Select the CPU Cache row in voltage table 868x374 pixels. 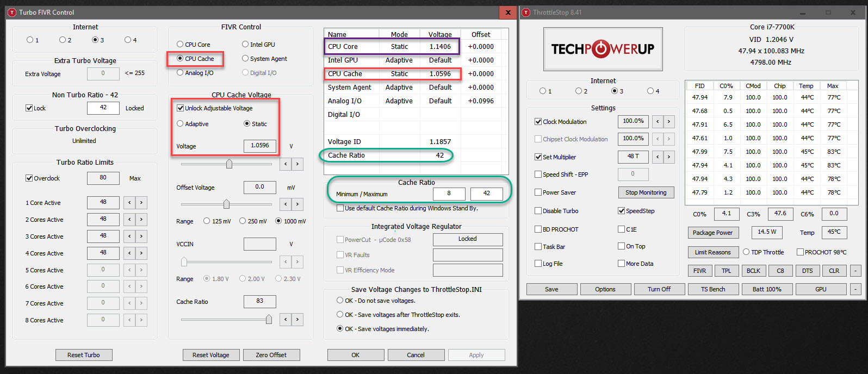pyautogui.click(x=393, y=74)
